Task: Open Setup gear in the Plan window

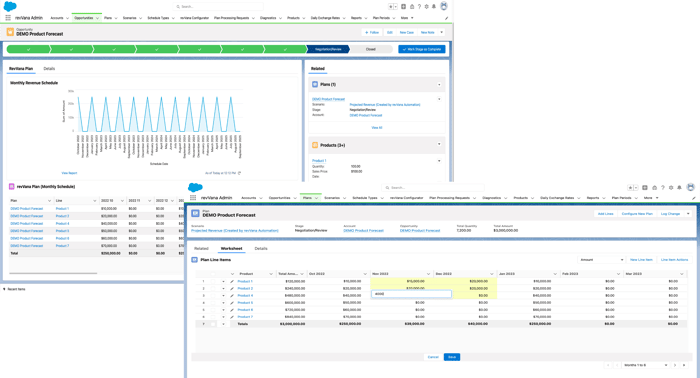Action: pyautogui.click(x=671, y=188)
